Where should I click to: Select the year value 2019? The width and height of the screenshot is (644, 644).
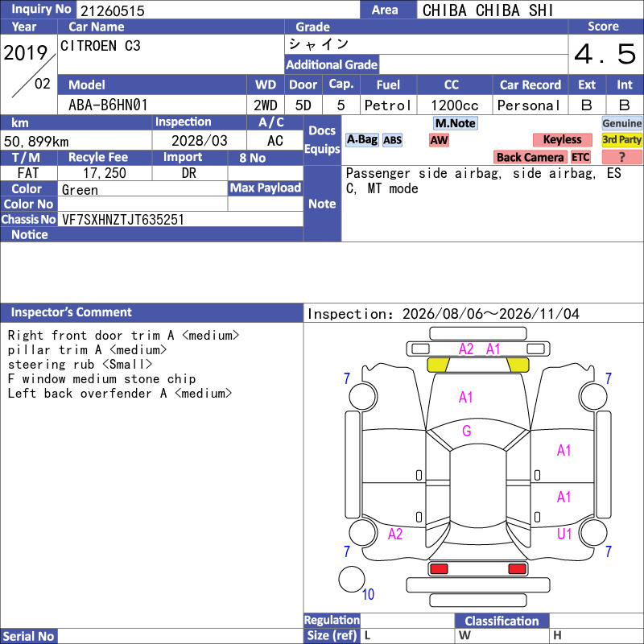coord(26,52)
